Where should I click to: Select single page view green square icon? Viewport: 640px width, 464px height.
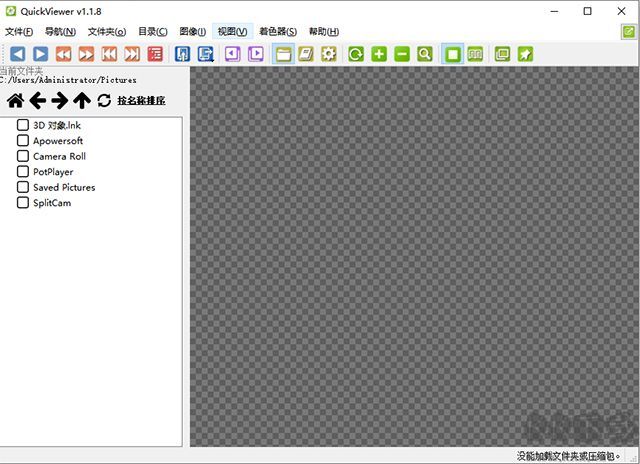tap(452, 54)
